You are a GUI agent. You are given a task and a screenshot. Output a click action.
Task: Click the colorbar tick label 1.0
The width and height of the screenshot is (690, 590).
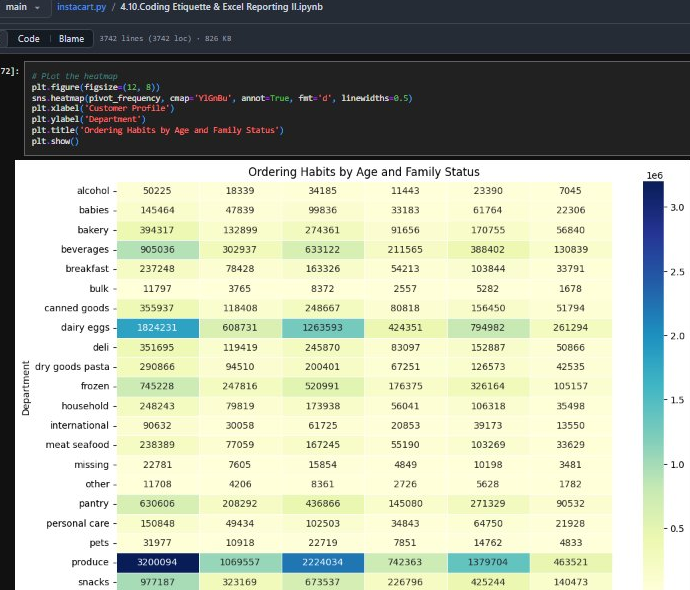point(677,465)
